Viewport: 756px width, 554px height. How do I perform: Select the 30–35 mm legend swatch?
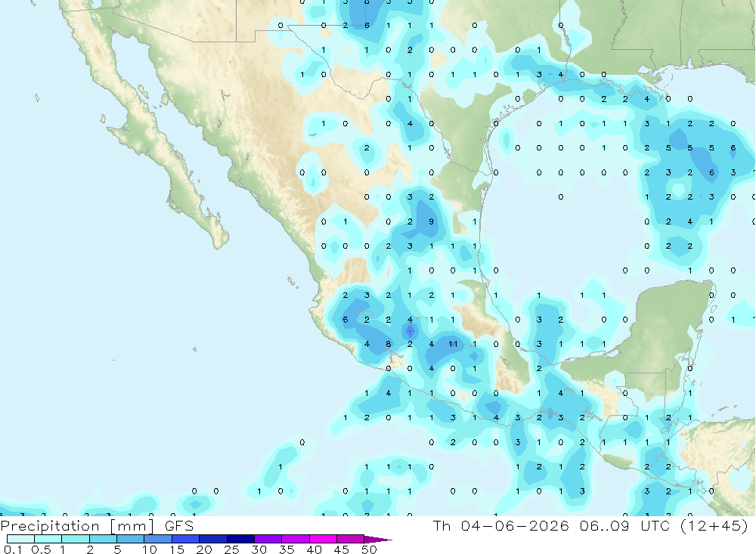coord(268,539)
